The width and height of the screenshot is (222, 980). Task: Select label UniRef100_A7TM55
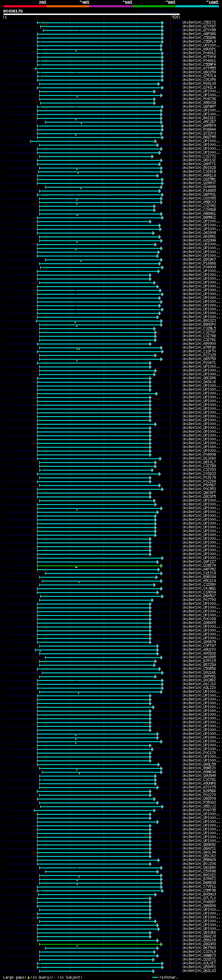point(199,68)
